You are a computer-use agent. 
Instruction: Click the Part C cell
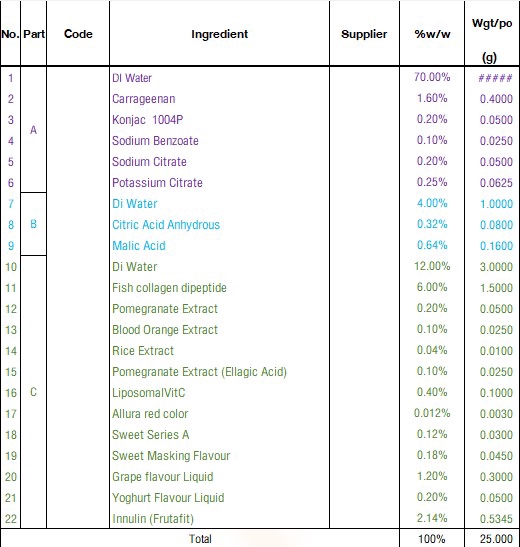pyautogui.click(x=33, y=392)
